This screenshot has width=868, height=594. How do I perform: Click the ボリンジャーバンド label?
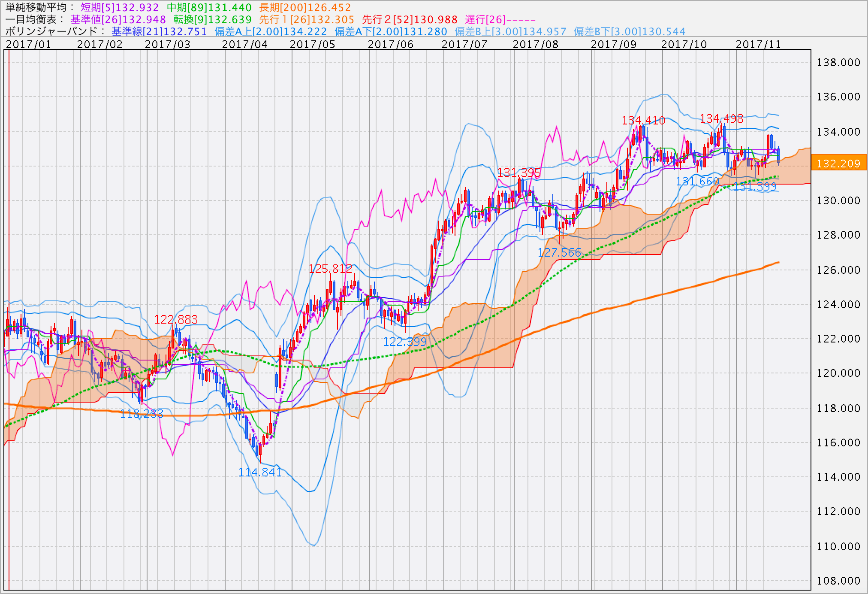tap(55, 31)
